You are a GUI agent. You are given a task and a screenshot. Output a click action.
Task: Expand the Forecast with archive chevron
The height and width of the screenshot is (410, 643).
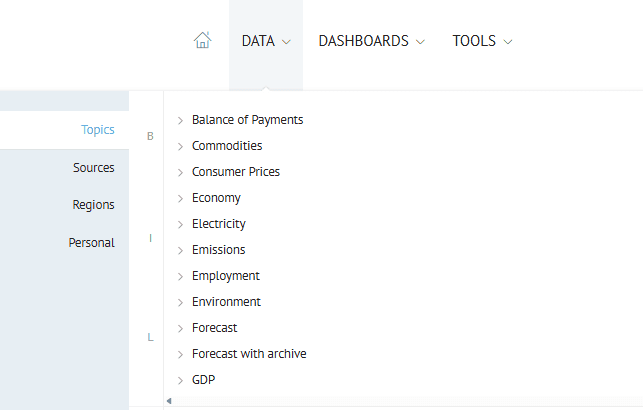tap(180, 355)
